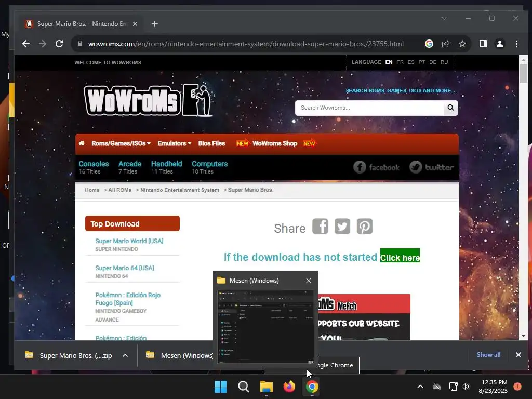Viewport: 532px width, 399px height.
Task: Open a new tab with the plus button
Action: coord(155,24)
